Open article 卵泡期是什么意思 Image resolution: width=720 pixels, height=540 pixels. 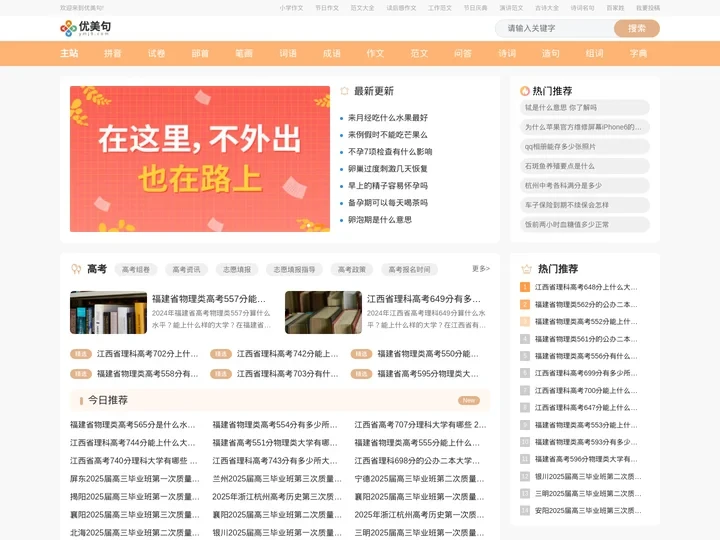point(380,219)
